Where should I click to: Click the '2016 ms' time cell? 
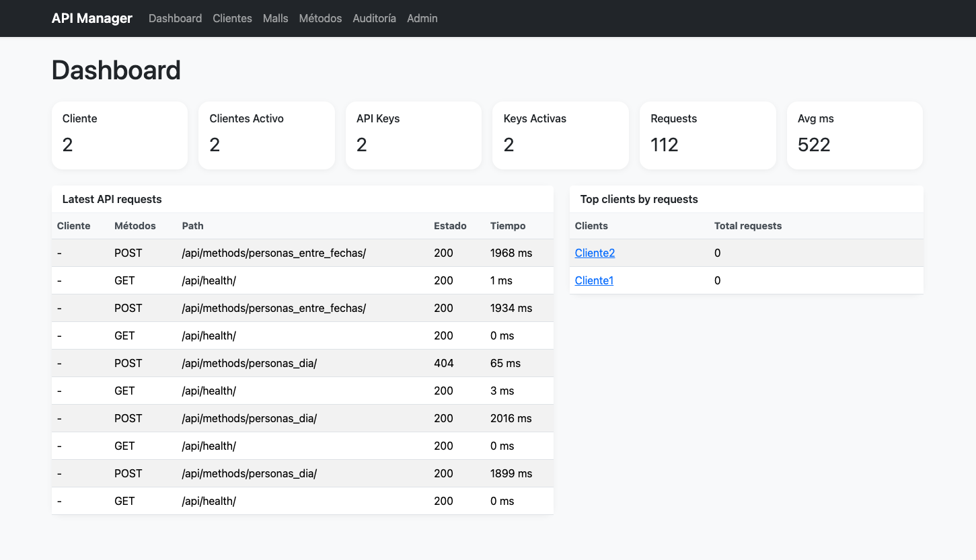(511, 418)
